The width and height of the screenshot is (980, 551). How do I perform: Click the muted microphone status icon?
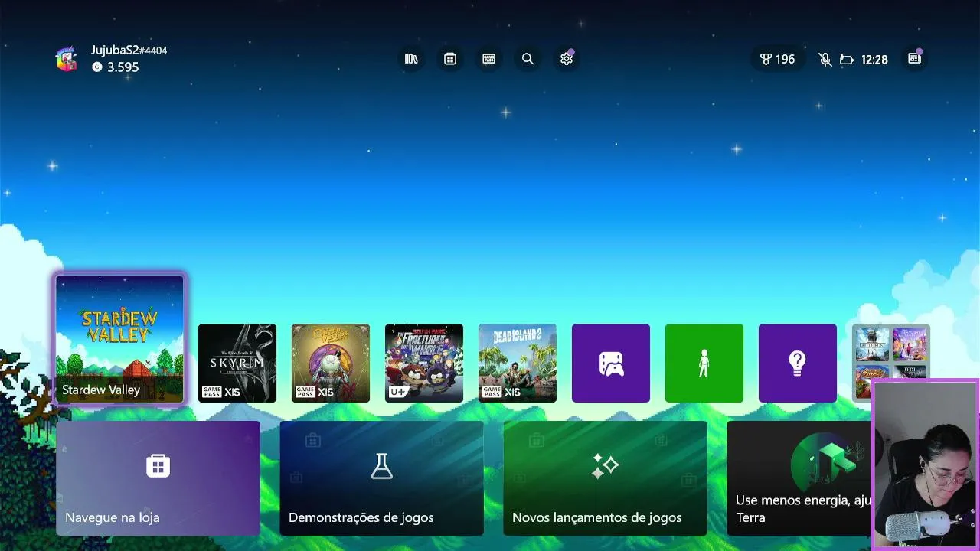coord(825,59)
